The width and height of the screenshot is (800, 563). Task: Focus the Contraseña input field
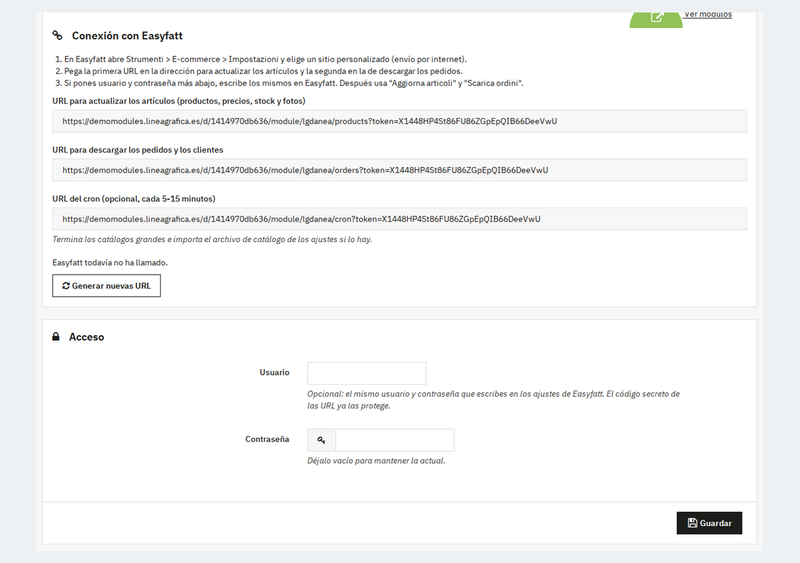(395, 440)
